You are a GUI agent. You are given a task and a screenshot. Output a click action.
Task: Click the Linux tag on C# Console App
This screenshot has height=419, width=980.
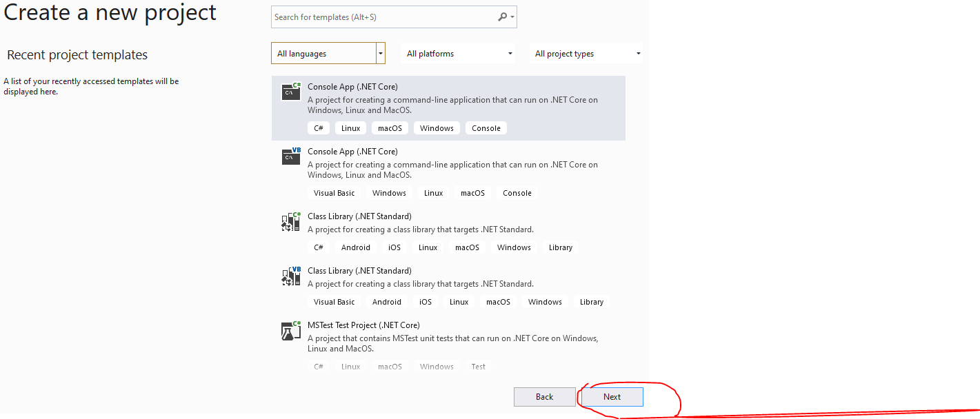click(x=351, y=128)
